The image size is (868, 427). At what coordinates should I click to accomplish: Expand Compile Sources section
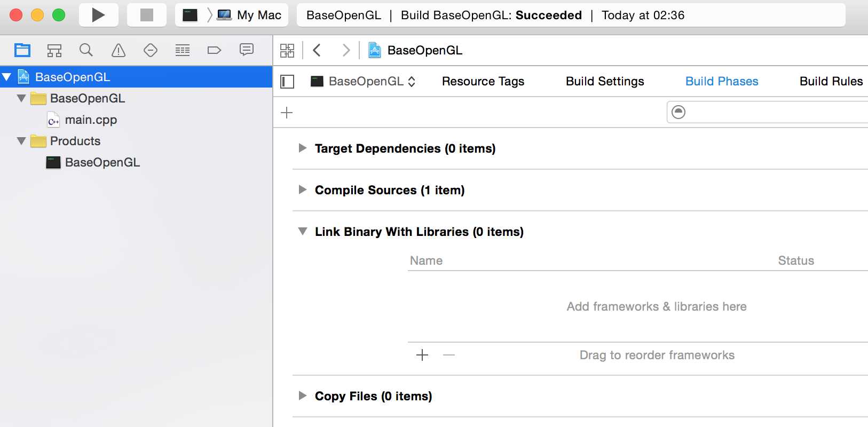302,189
